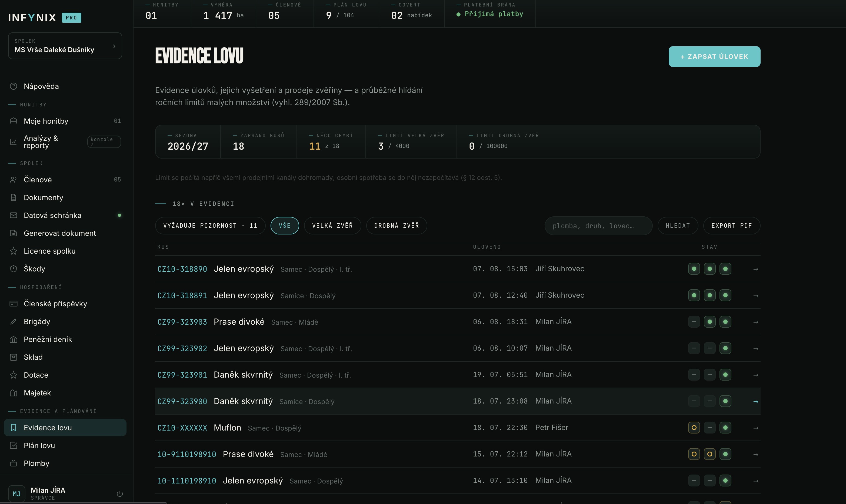Click the HLEDAT button
This screenshot has height=504, width=846.
point(678,226)
